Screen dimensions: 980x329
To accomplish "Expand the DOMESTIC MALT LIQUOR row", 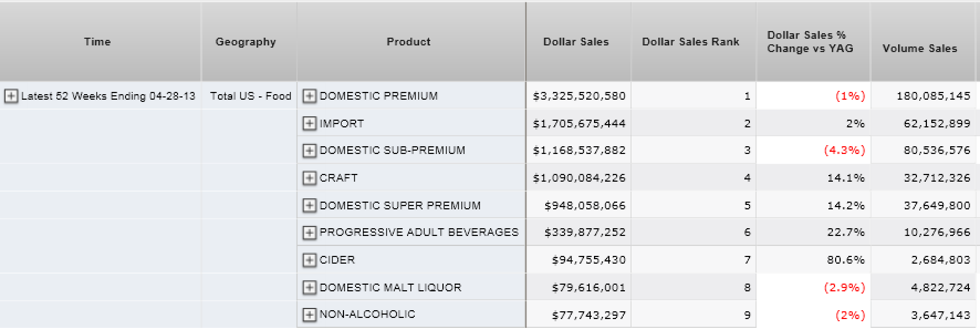I will [309, 287].
